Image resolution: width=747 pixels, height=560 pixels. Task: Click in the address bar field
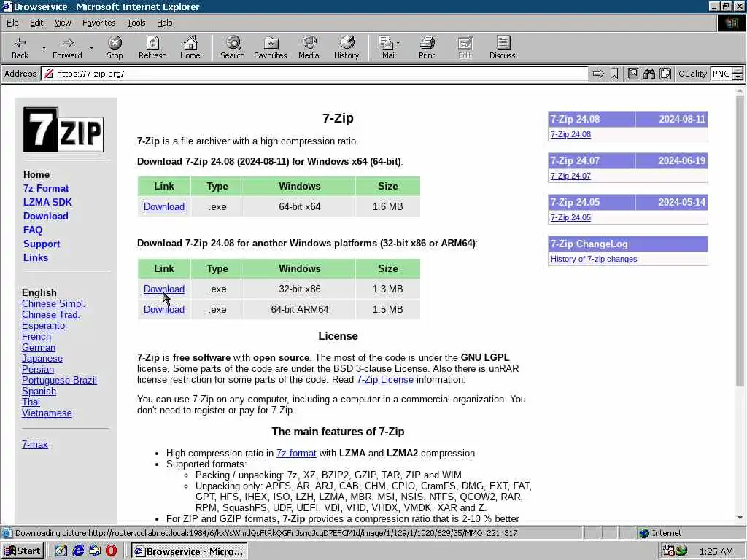pyautogui.click(x=314, y=74)
